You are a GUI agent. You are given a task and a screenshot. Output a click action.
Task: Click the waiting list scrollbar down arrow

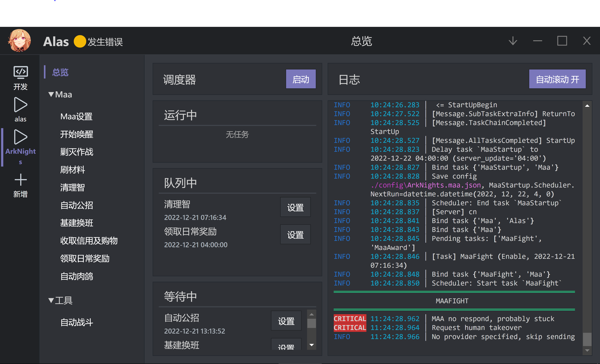(311, 345)
